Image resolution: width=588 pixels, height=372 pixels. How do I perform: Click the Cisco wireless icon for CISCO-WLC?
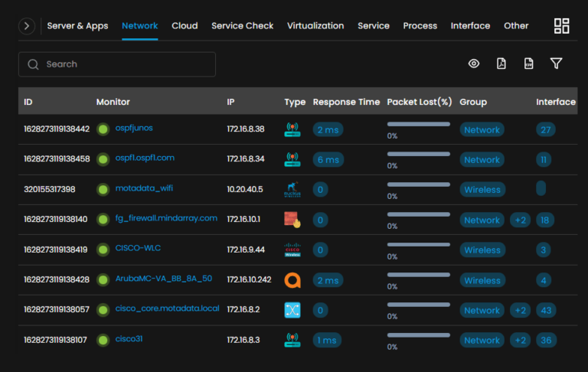click(292, 250)
